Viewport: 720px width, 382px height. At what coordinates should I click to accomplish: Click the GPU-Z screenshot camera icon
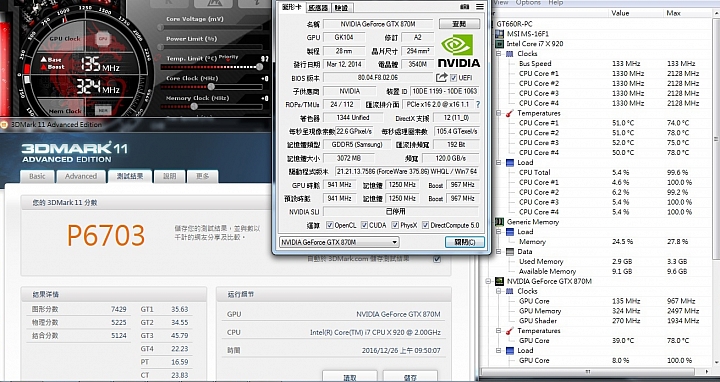(x=465, y=7)
